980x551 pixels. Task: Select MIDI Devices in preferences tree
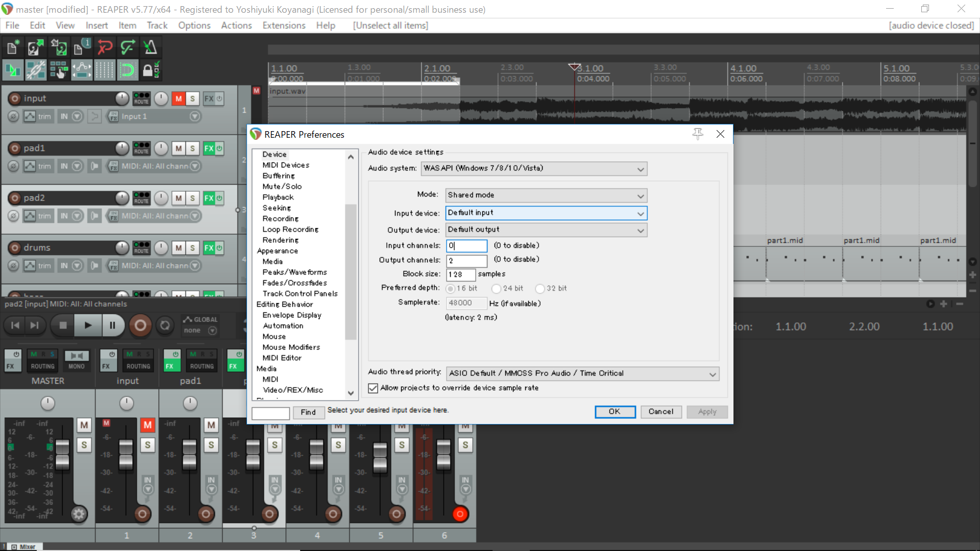pos(286,165)
